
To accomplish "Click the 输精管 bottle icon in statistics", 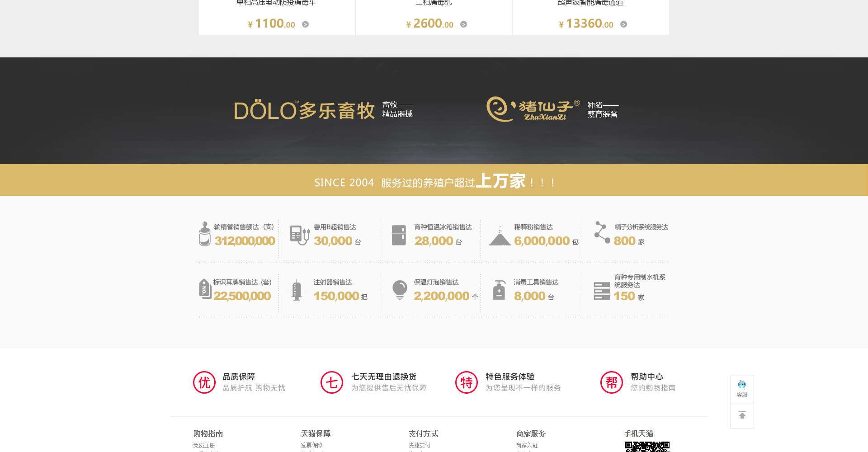I will tap(205, 234).
